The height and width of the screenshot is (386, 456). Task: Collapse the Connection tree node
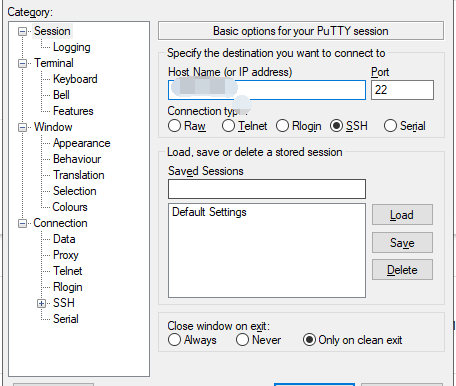22,223
